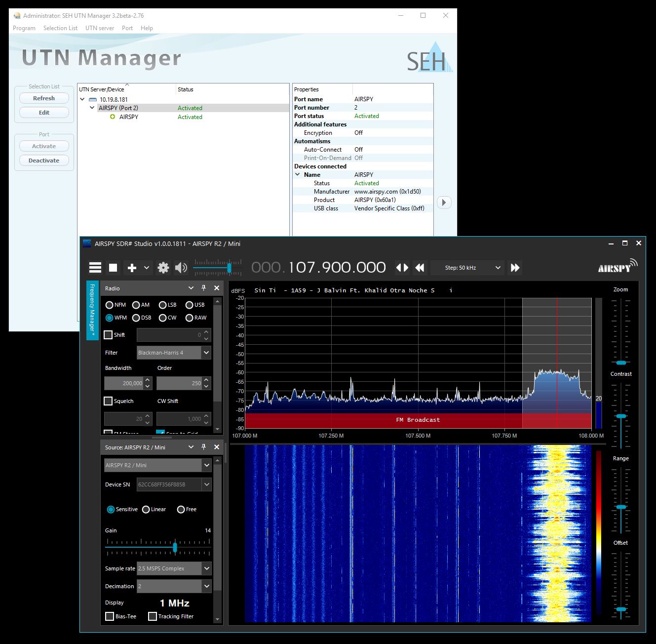
Task: Open the SDR# hamburger main menu
Action: tap(95, 268)
